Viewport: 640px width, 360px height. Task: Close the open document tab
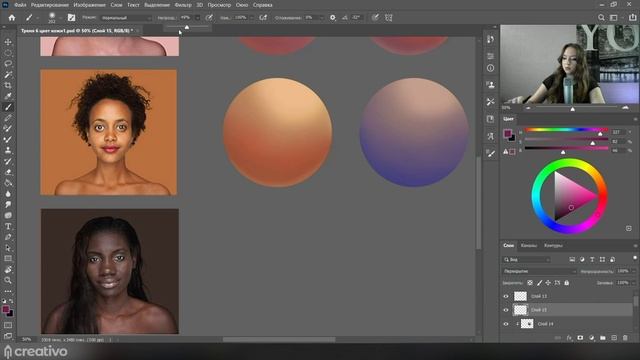click(138, 31)
